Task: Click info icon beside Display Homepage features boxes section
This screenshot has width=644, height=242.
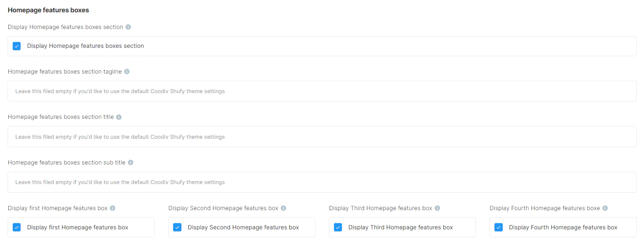Action: 128,27
